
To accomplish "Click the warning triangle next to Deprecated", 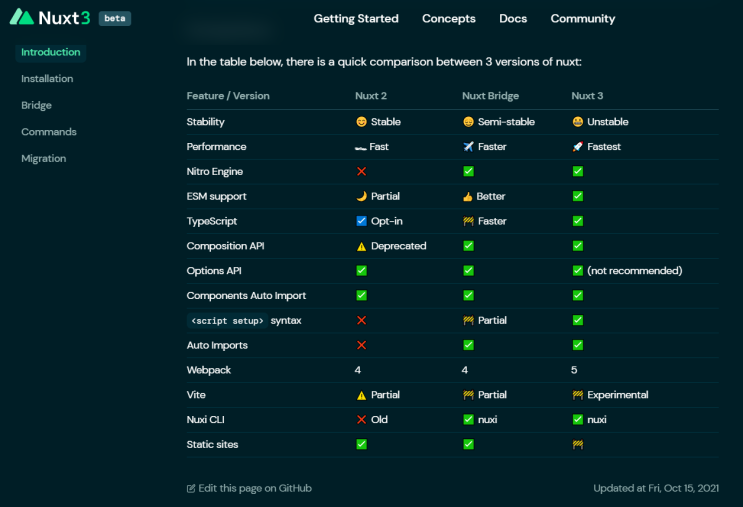I will tap(362, 246).
